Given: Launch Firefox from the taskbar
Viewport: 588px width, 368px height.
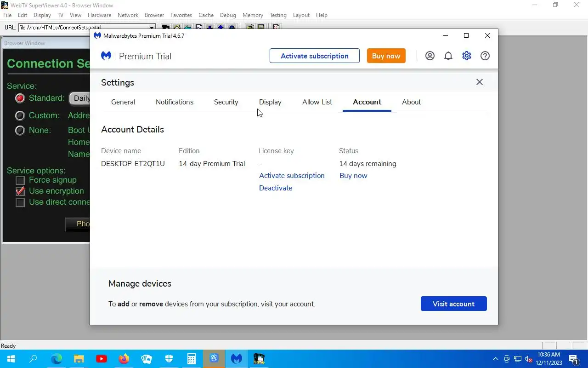Looking at the screenshot, I should point(124,359).
